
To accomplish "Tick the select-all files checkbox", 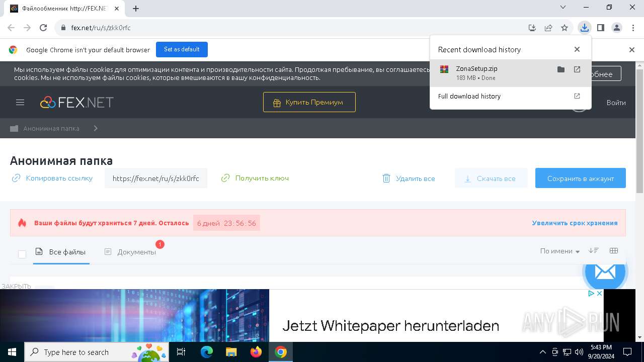I will coord(22,254).
